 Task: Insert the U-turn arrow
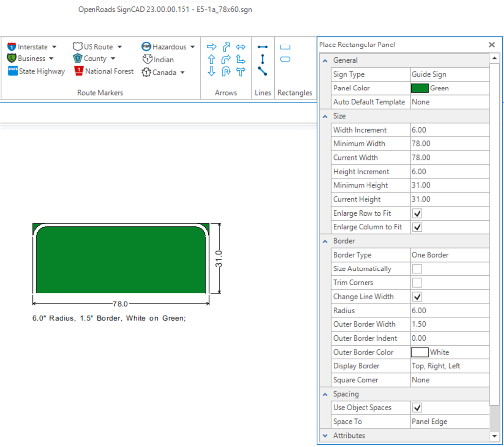(x=227, y=71)
